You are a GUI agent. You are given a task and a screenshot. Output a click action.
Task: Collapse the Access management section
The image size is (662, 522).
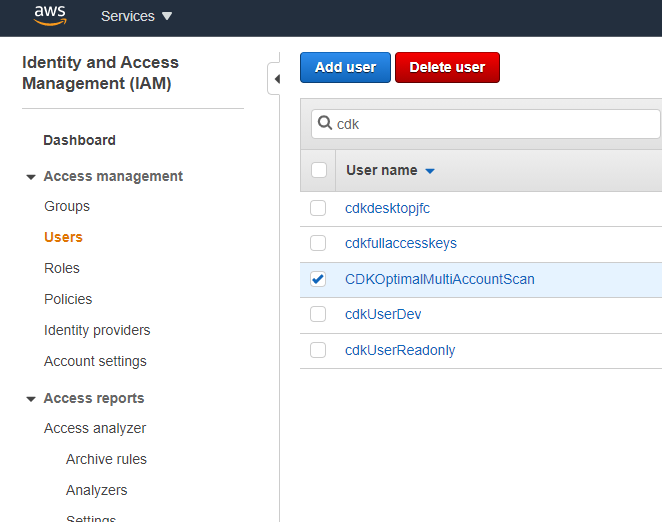30,177
